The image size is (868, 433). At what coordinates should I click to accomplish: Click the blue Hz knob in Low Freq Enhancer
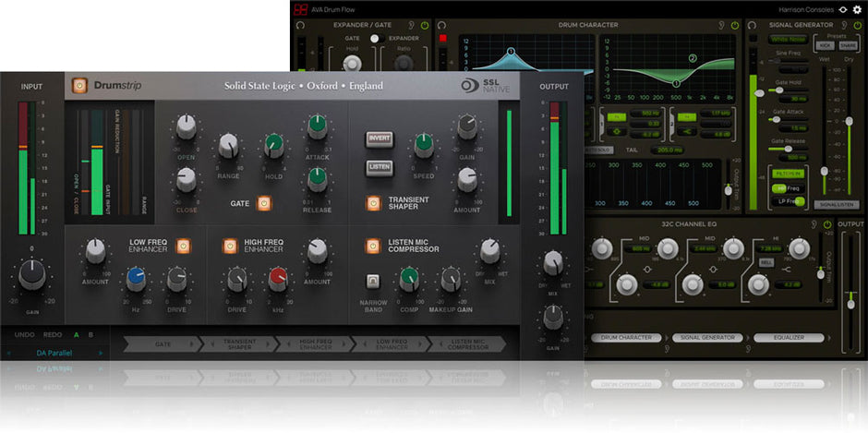(136, 279)
